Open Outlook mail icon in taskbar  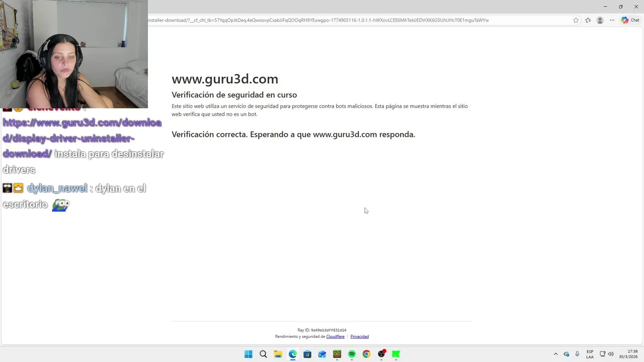tap(322, 354)
